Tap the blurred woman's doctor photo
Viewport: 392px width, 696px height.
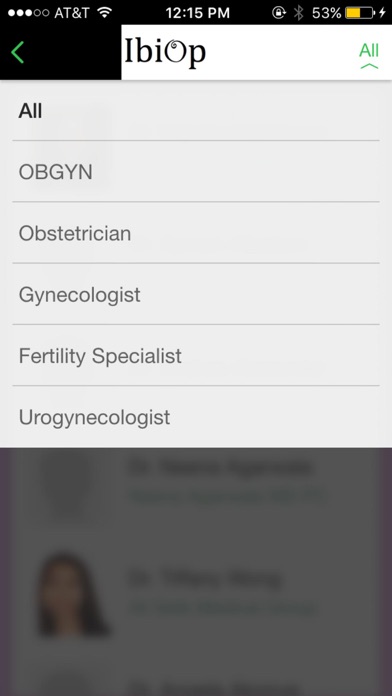(70, 594)
